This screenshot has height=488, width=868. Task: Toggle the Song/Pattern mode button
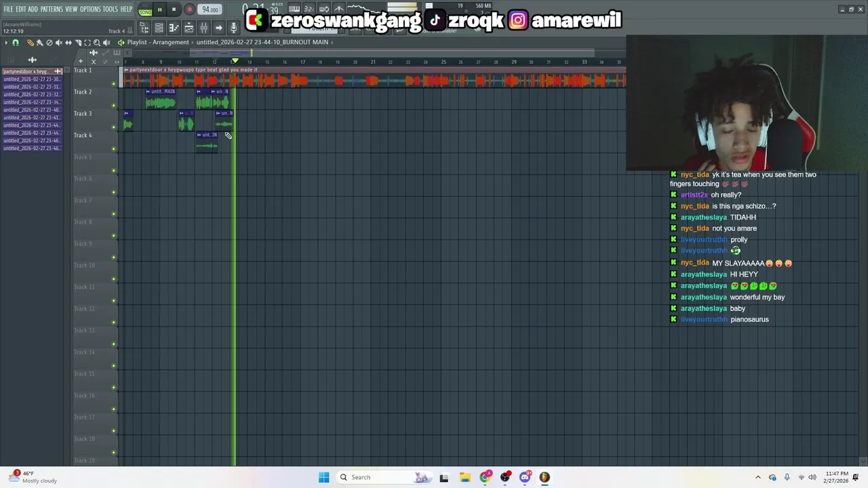pos(146,9)
